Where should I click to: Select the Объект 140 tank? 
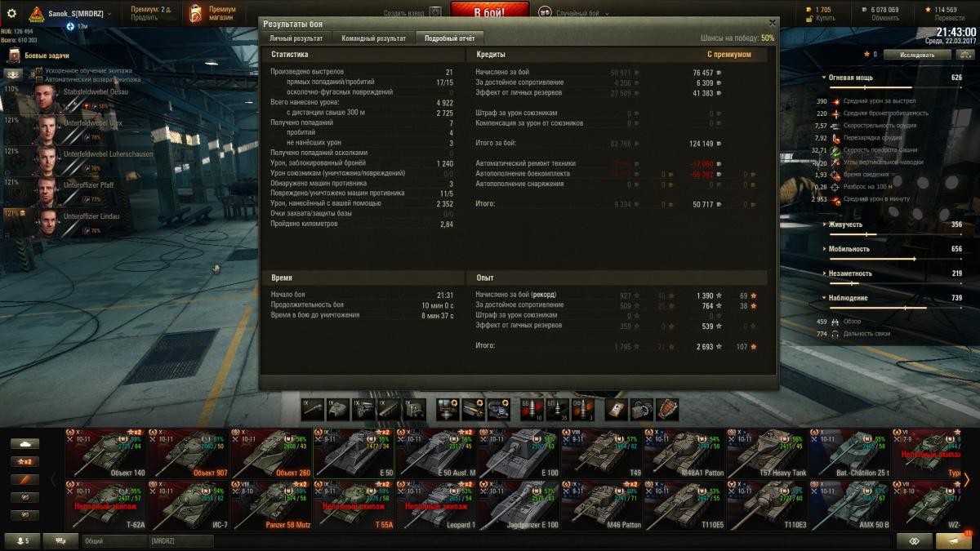(x=106, y=453)
